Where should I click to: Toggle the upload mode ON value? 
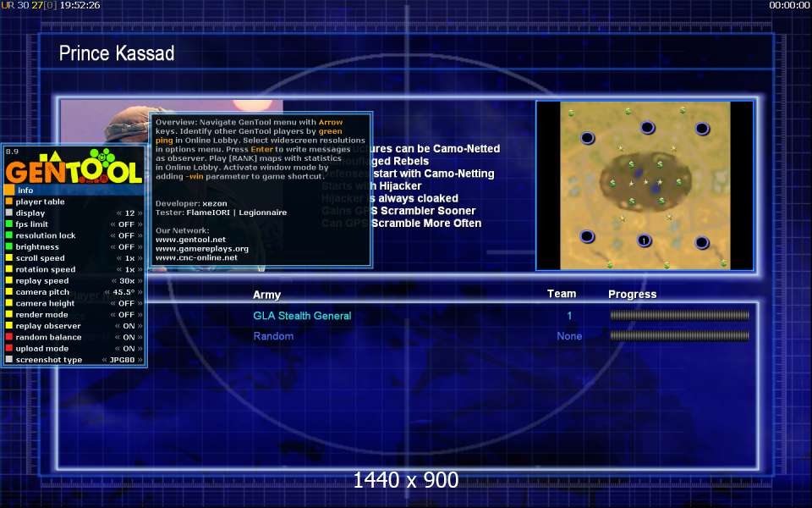(x=129, y=349)
